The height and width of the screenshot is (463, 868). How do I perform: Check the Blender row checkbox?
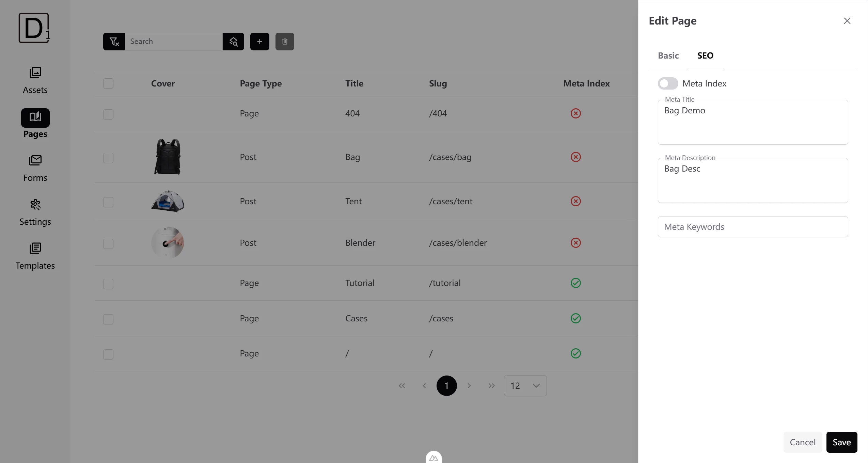108,243
